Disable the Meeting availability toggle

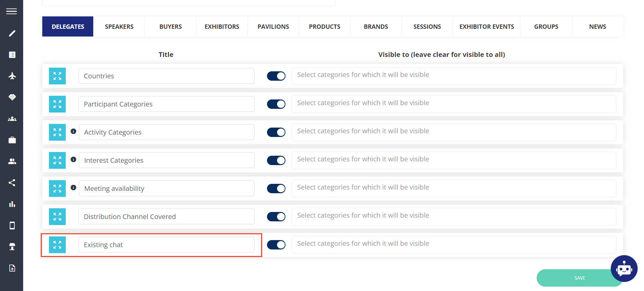[x=276, y=189]
